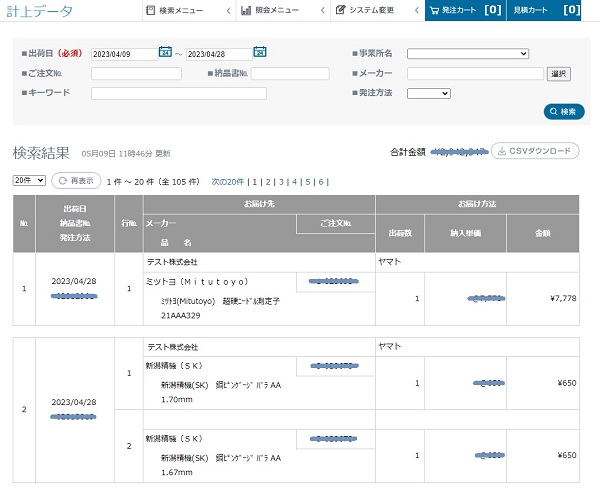
Task: Change the 20件 results-per-page dropdown
Action: coord(29,181)
